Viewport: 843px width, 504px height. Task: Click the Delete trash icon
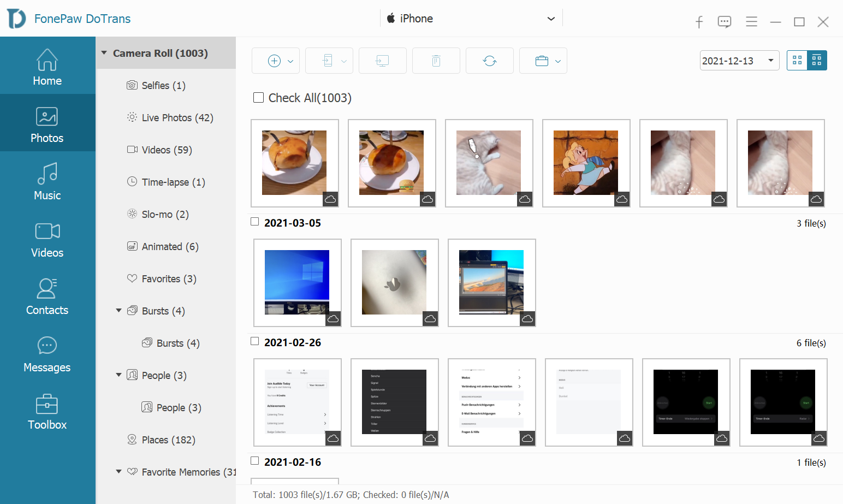[x=436, y=61]
